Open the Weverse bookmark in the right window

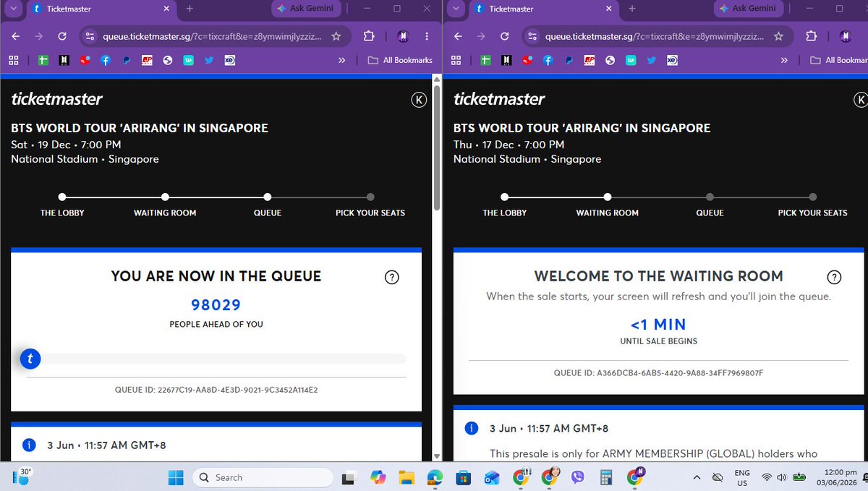(x=631, y=61)
